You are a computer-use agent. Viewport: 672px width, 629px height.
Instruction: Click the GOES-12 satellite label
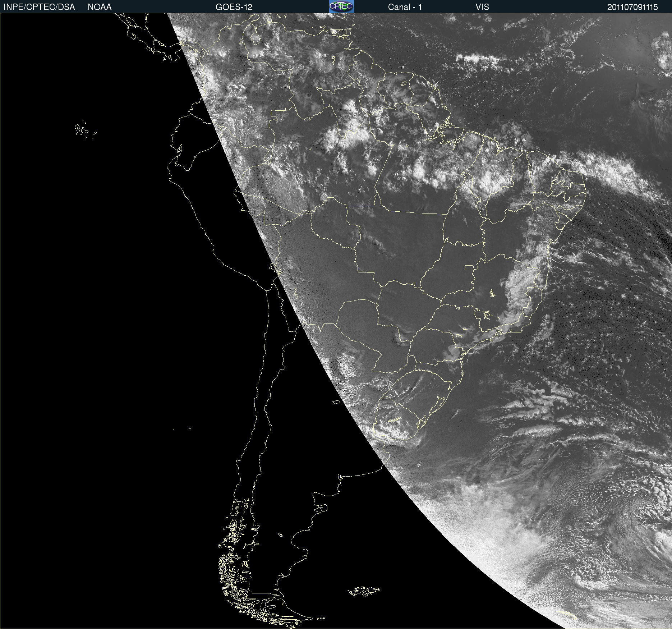[234, 7]
